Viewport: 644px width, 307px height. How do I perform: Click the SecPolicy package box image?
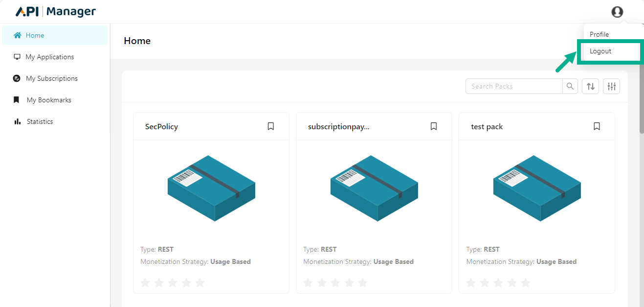pos(211,188)
